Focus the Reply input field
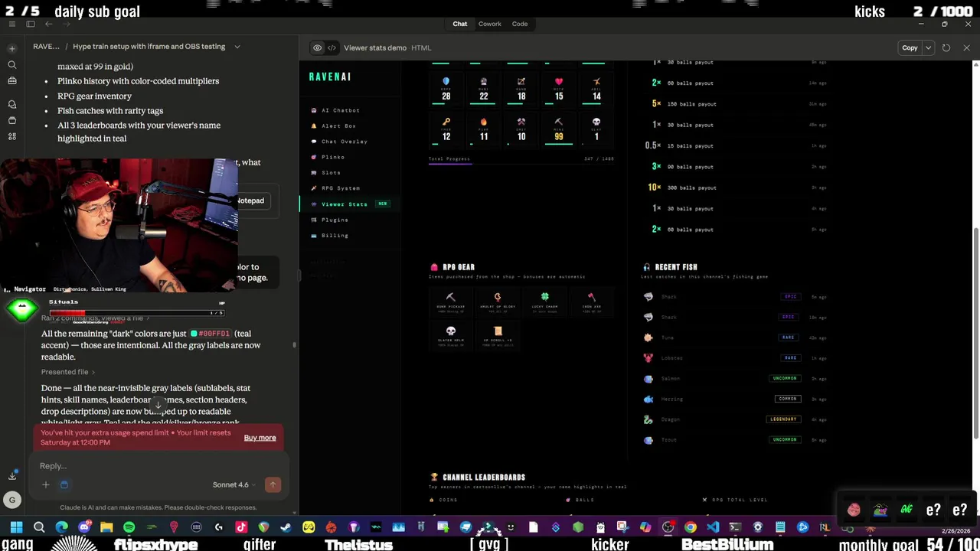 point(157,466)
